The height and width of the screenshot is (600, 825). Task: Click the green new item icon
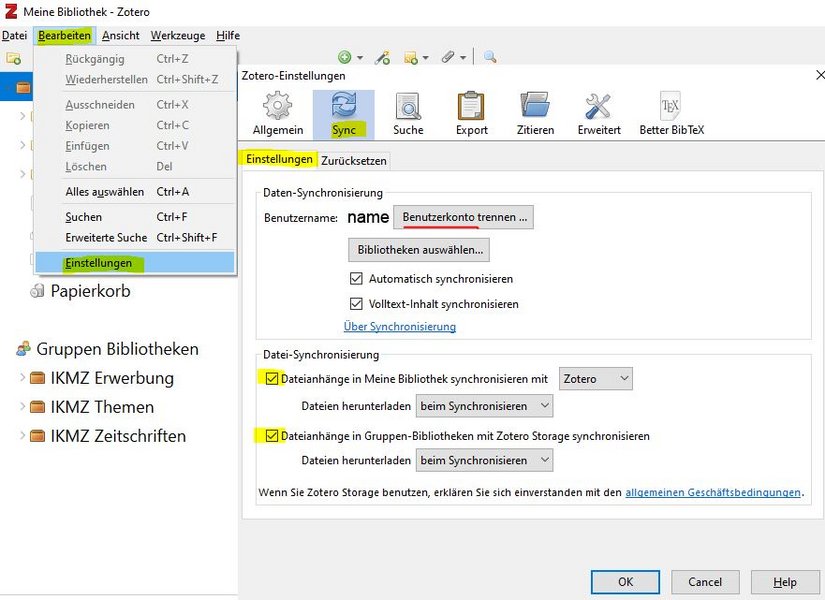(345, 57)
